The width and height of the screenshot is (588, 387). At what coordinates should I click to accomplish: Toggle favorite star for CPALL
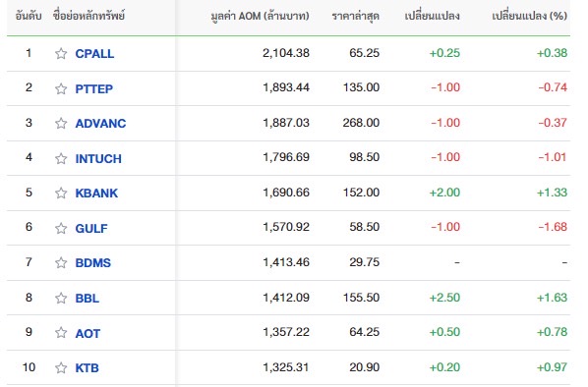coord(61,54)
